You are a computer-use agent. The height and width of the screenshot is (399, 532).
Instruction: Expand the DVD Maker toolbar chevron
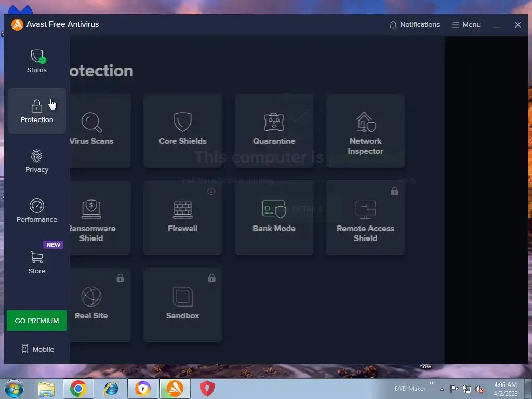click(432, 383)
